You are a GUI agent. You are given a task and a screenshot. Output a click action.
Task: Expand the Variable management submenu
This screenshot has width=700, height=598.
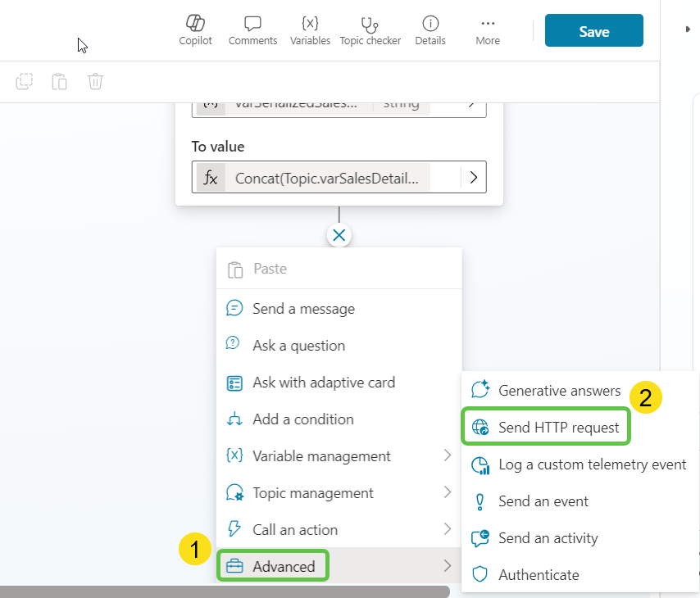tap(448, 455)
